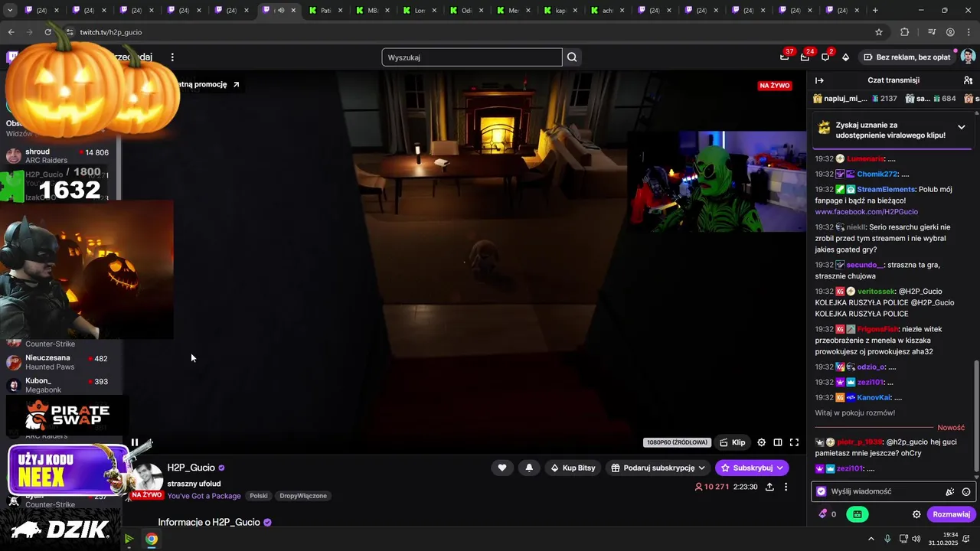Open stream three-dot options menu
980x551 pixels.
point(786,487)
